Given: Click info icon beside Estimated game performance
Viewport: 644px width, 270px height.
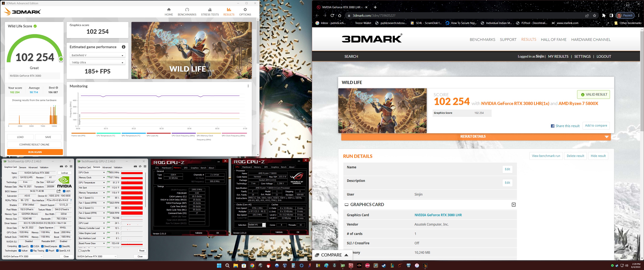Looking at the screenshot, I should 124,47.
